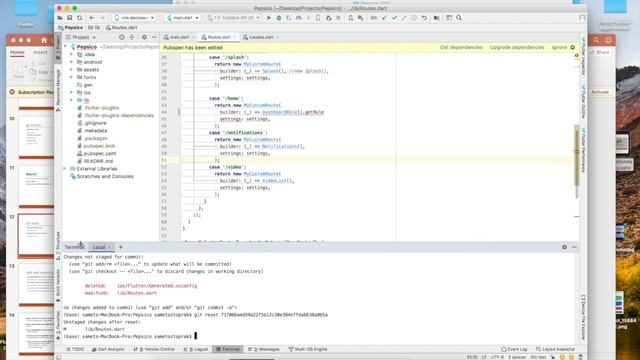
Task: Open Search Everywhere magnifier icon
Action: coord(459,18)
